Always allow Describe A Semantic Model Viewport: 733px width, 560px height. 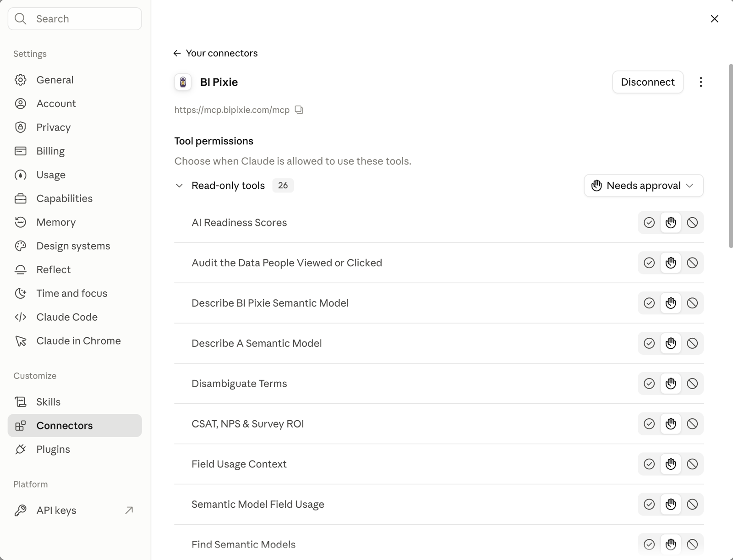click(649, 343)
